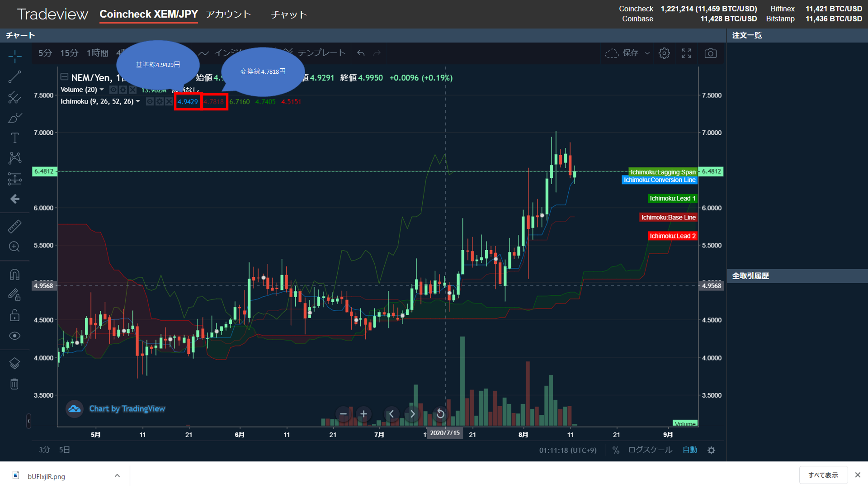The height and width of the screenshot is (489, 868).
Task: Reset the chart view
Action: point(440,414)
